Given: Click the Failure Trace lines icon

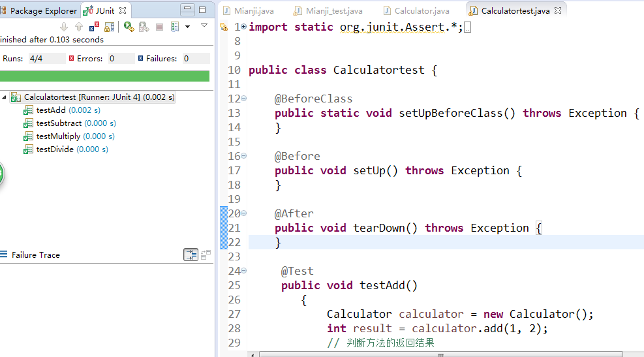Looking at the screenshot, I should coord(4,255).
